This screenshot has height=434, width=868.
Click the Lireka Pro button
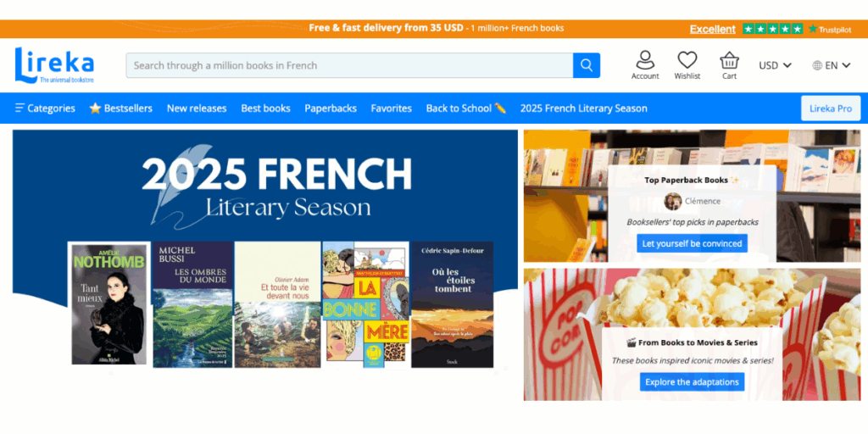(x=831, y=108)
